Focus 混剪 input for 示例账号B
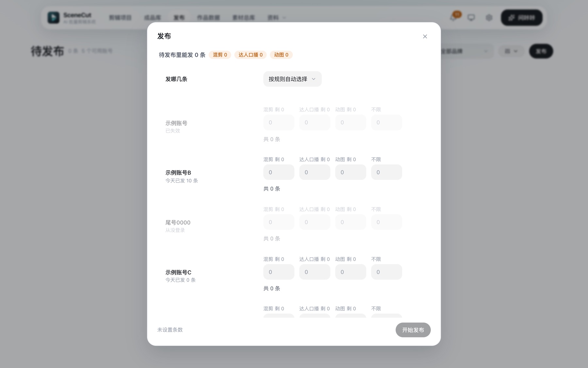This screenshot has height=368, width=588. 279,172
